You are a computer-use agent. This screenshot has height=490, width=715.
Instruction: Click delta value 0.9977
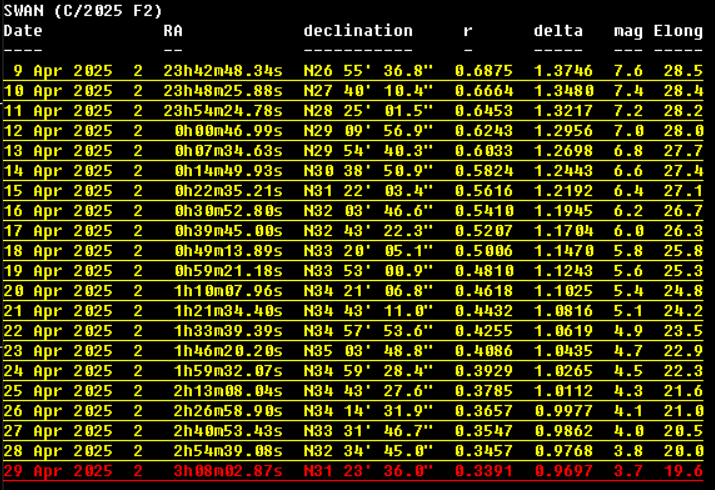point(563,411)
